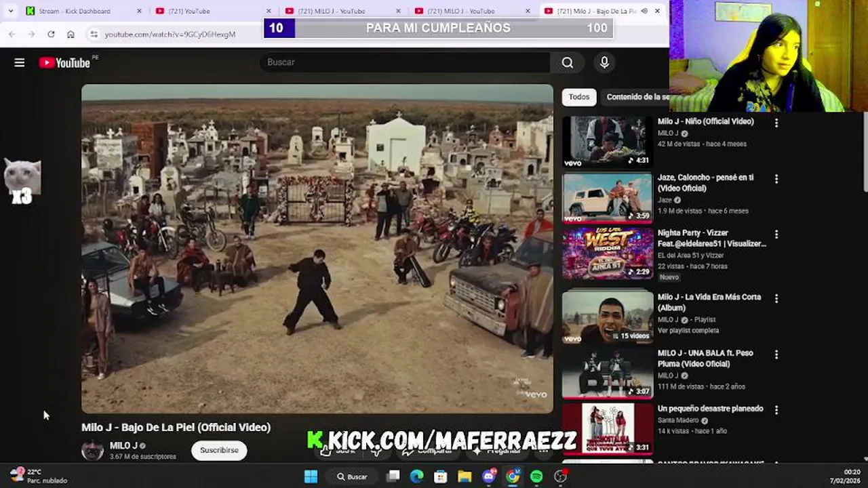Open the YouTube hamburger guide menu
The width and height of the screenshot is (868, 488).
[x=19, y=62]
